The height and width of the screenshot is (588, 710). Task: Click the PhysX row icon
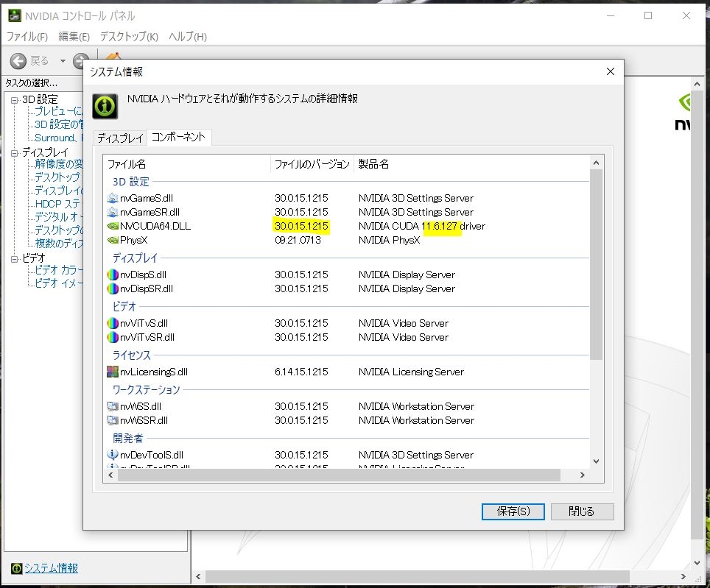coord(112,240)
